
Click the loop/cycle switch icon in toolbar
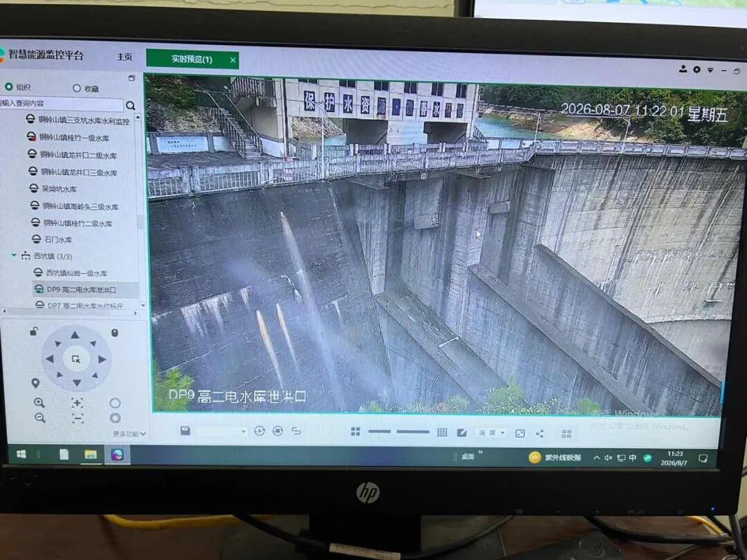(296, 431)
